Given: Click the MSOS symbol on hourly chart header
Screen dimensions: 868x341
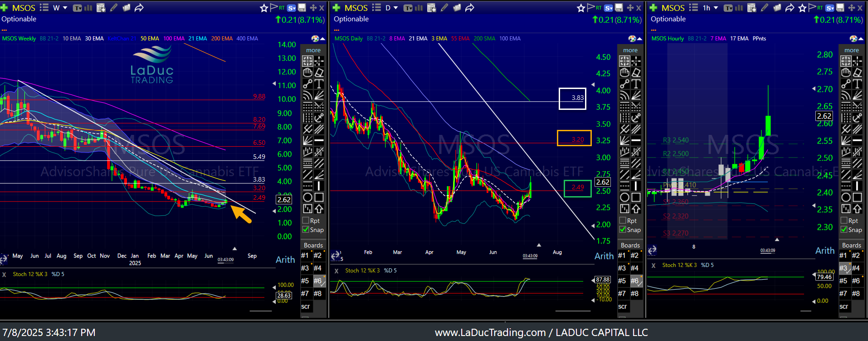Looking at the screenshot, I should pos(673,8).
